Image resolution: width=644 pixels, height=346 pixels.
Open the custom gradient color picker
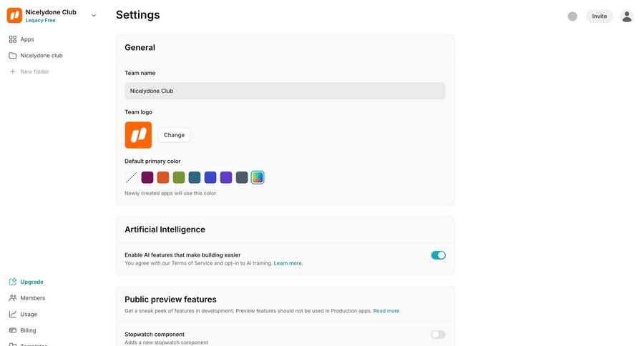(258, 177)
